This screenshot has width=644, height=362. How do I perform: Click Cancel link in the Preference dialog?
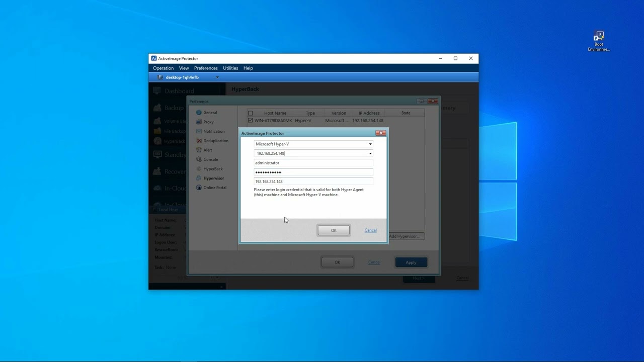[x=374, y=262]
